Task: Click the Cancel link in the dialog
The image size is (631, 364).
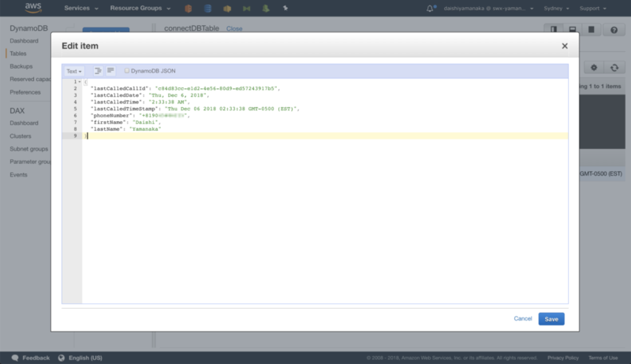Action: pyautogui.click(x=523, y=318)
